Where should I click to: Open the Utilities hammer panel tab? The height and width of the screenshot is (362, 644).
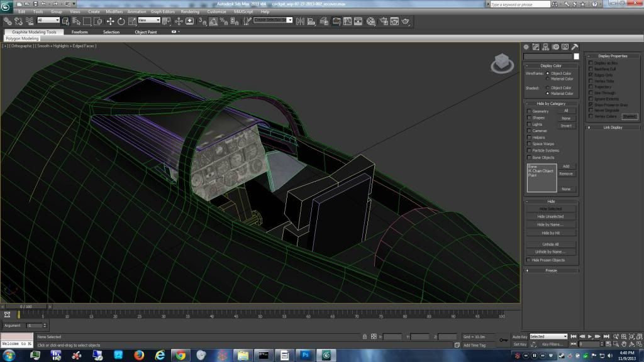pos(574,47)
